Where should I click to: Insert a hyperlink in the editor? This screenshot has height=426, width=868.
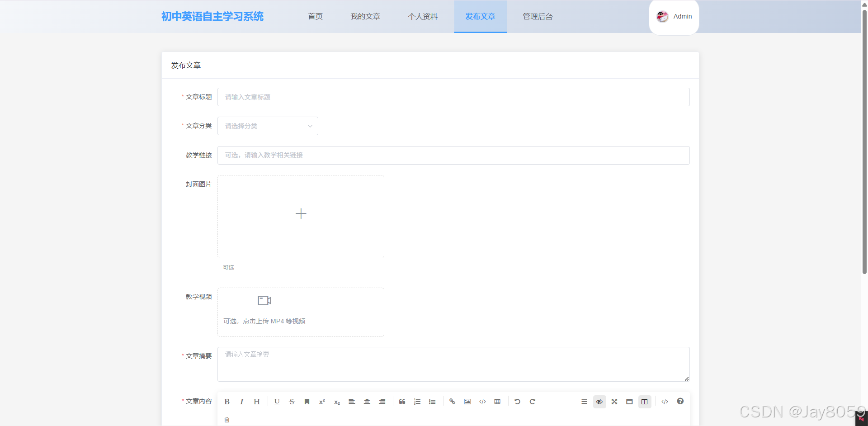click(452, 402)
